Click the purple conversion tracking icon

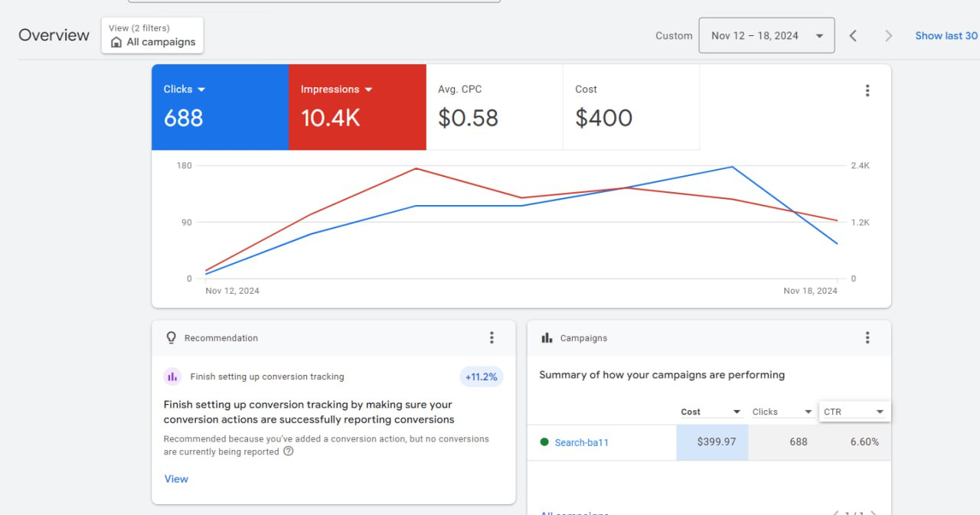pos(172,376)
